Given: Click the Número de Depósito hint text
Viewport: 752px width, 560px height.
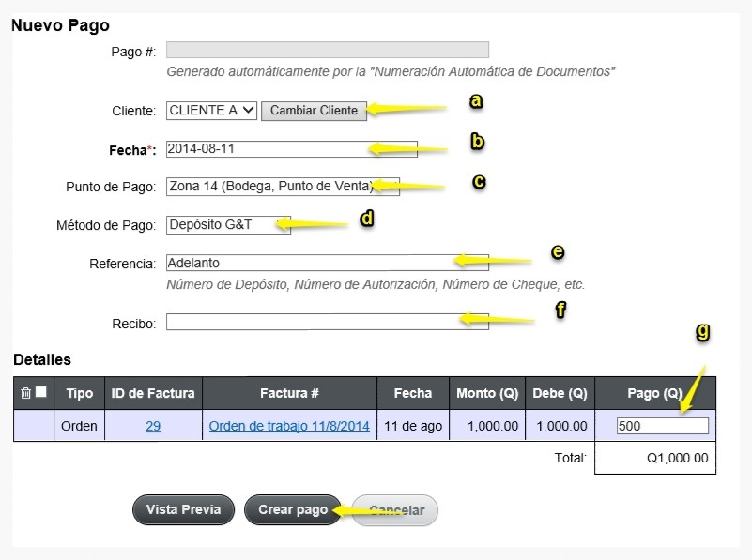Looking at the screenshot, I should [376, 284].
